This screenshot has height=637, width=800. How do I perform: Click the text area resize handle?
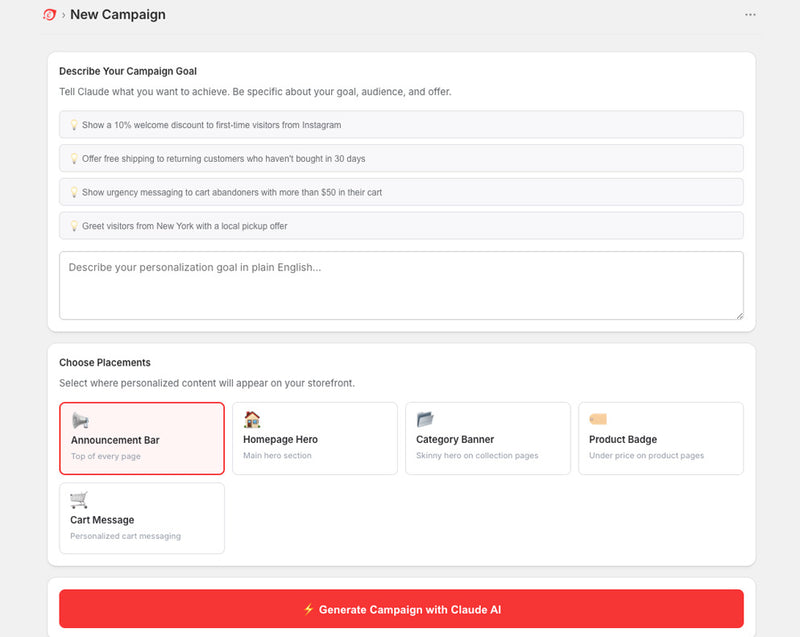point(739,316)
